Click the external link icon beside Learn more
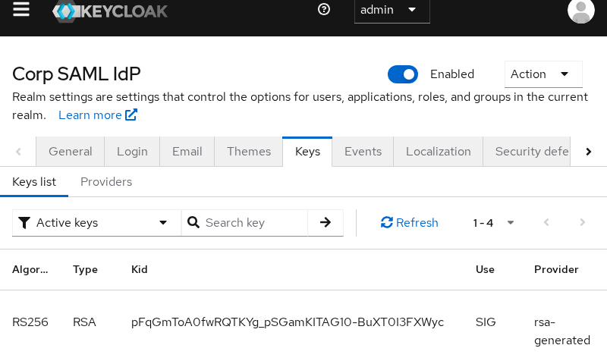 coord(131,115)
